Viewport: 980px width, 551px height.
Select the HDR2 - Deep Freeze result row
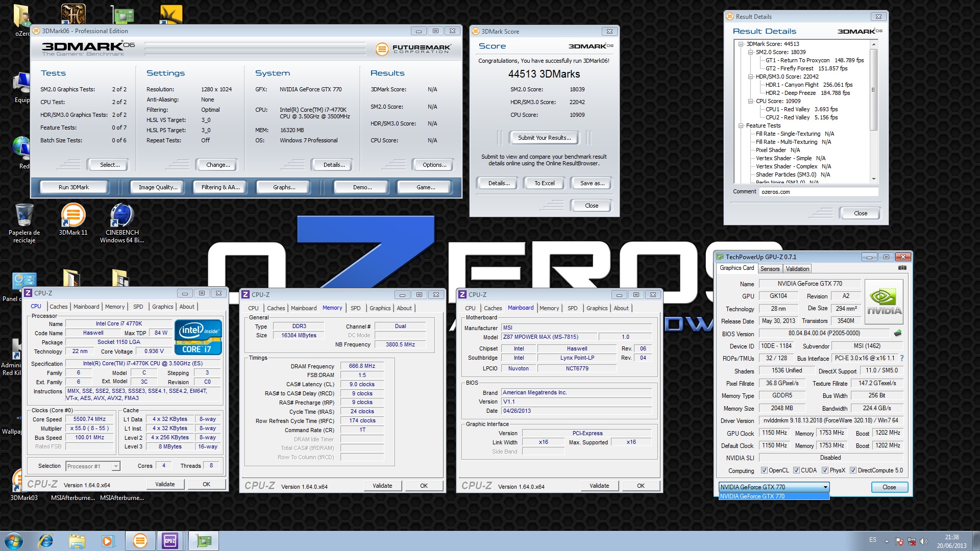pos(807,93)
